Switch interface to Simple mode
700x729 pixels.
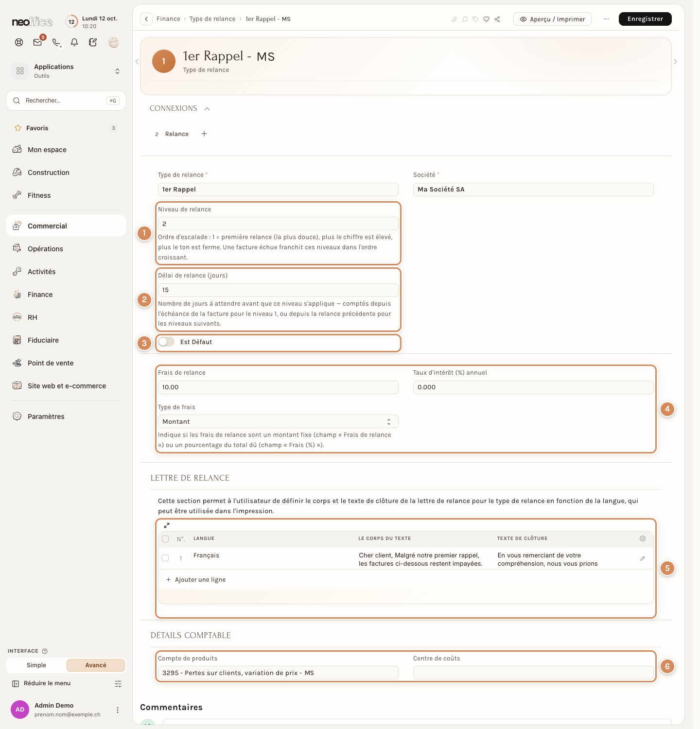[36, 665]
